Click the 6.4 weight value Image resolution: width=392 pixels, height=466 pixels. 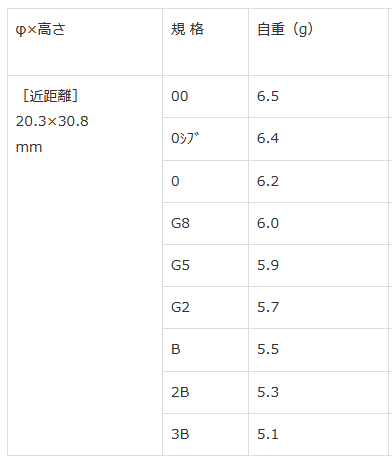[x=268, y=138]
